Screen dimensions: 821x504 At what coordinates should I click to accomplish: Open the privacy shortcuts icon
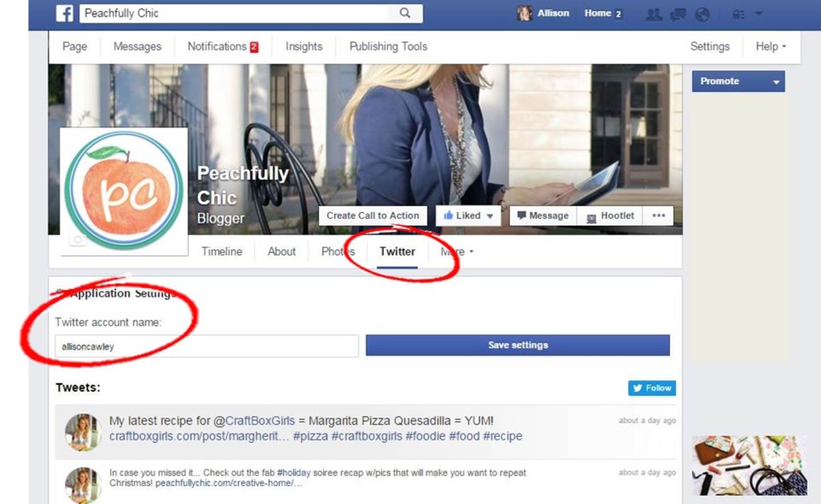tap(738, 14)
